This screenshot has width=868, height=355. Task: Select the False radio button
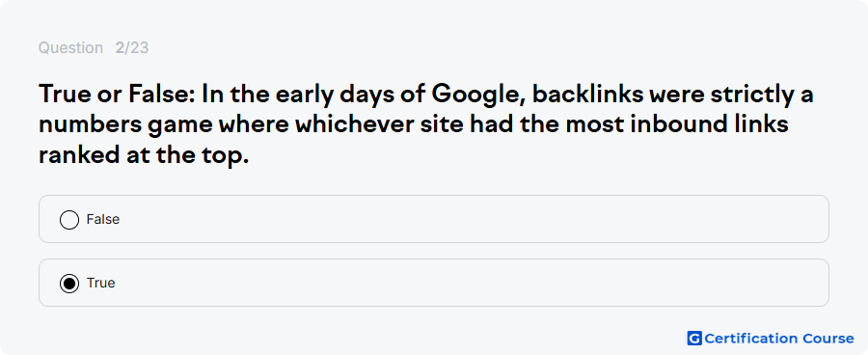(69, 219)
